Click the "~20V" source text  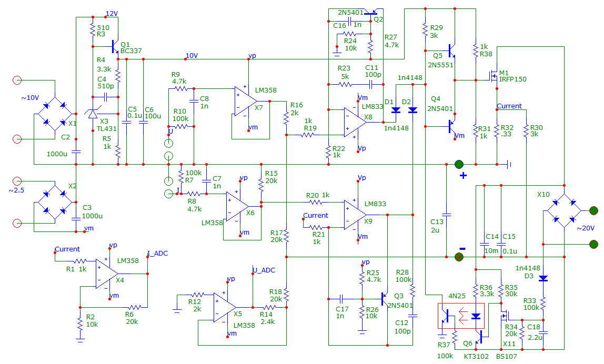(x=586, y=228)
